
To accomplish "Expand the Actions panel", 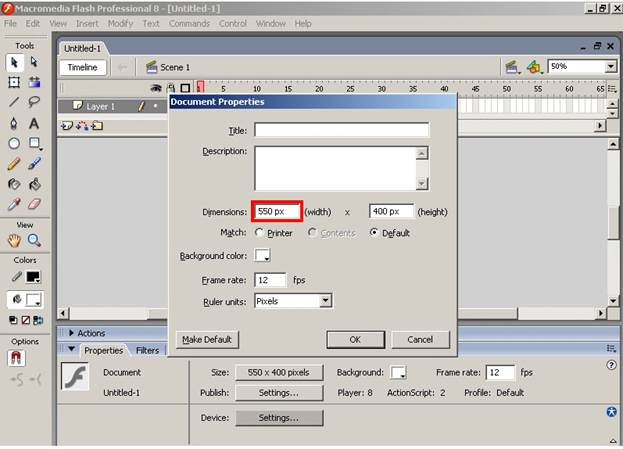I will (x=72, y=333).
